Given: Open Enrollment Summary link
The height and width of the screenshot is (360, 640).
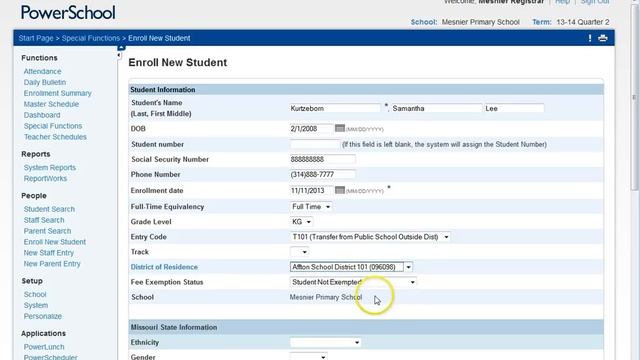Looking at the screenshot, I should tap(58, 93).
